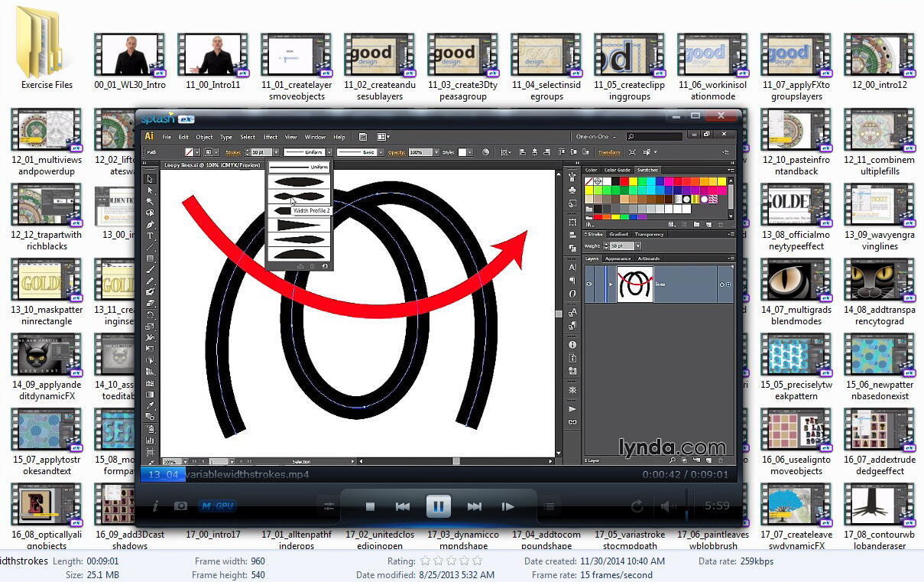
Task: Select the Eraser tool
Action: (151, 303)
